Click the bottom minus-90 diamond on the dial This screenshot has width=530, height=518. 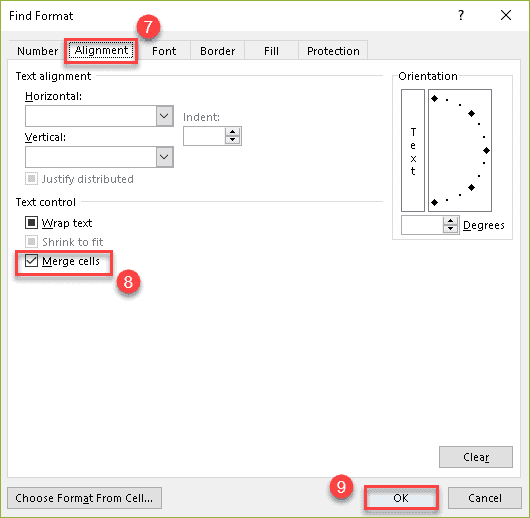point(435,203)
